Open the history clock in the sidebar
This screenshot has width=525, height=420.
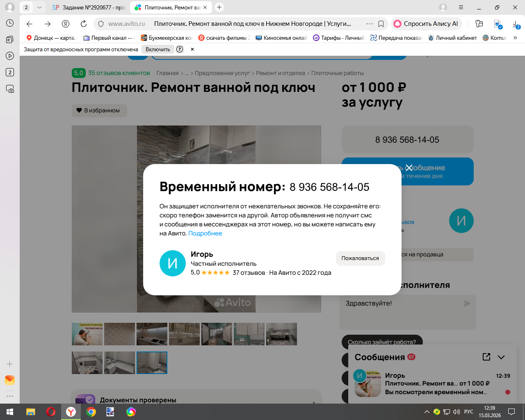[x=10, y=23]
